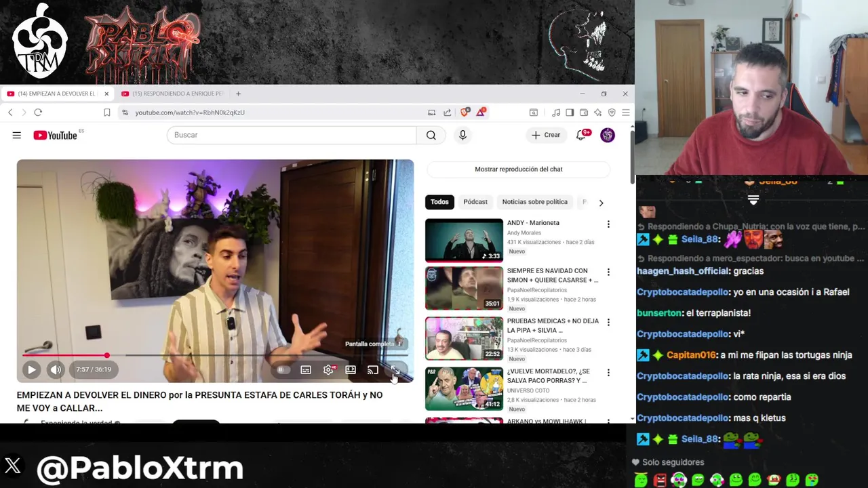Go back with the browser back arrow
The height and width of the screenshot is (488, 868).
coord(10,113)
